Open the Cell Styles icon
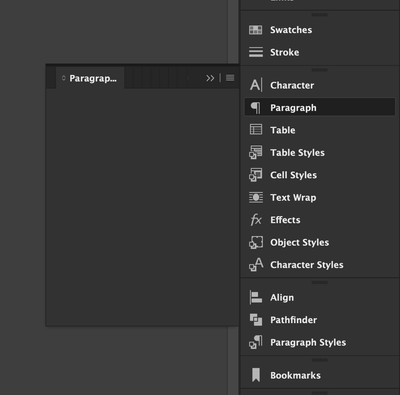Screen dimensions: 400x395 (256, 175)
